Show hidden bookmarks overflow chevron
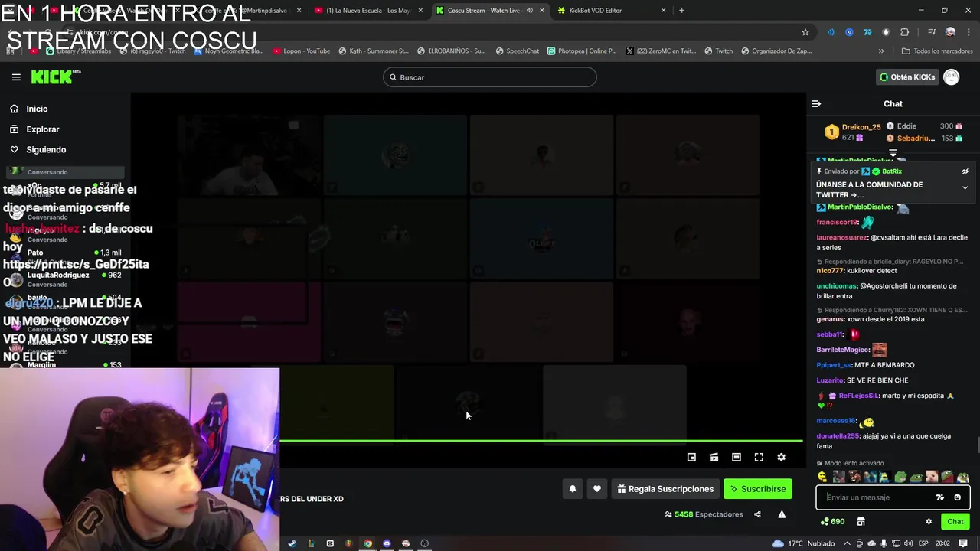This screenshot has width=980, height=551. tap(881, 51)
